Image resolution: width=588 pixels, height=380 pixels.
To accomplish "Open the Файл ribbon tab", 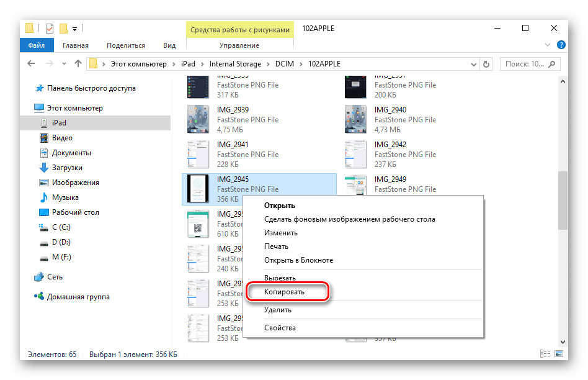I will [36, 45].
